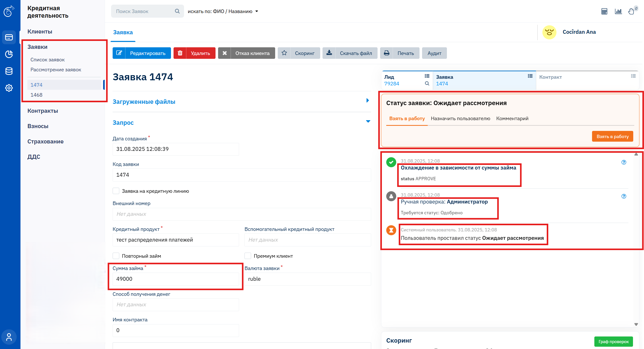
Task: Click the Валюта заявки field
Action: (308, 279)
